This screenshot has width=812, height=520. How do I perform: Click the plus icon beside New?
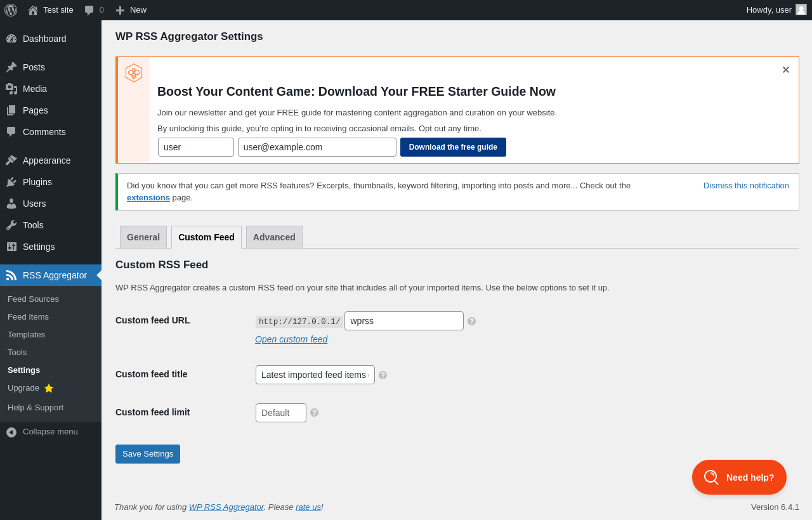[120, 10]
